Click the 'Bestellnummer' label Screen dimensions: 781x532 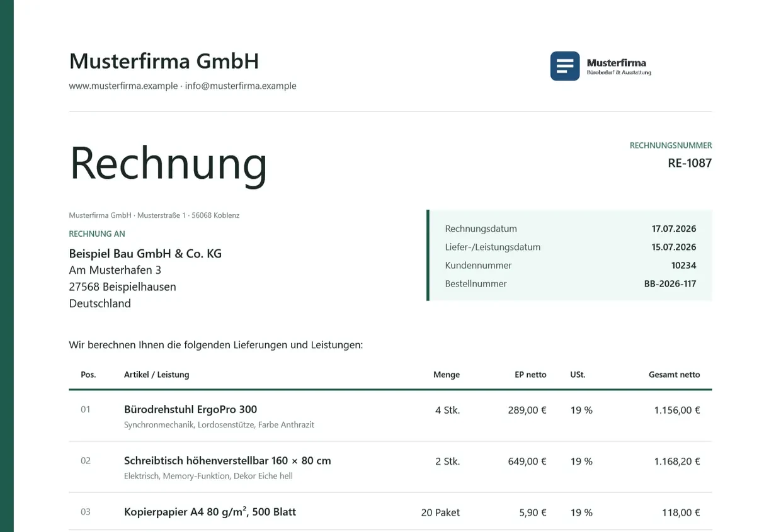[x=476, y=283]
